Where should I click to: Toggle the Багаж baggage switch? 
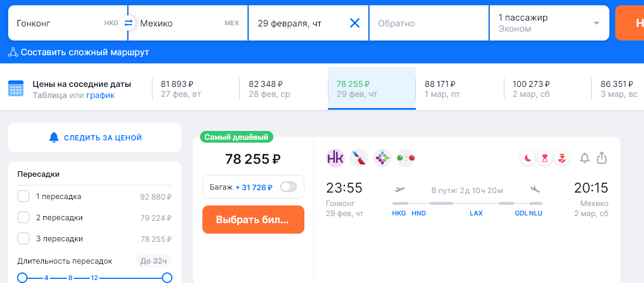289,187
